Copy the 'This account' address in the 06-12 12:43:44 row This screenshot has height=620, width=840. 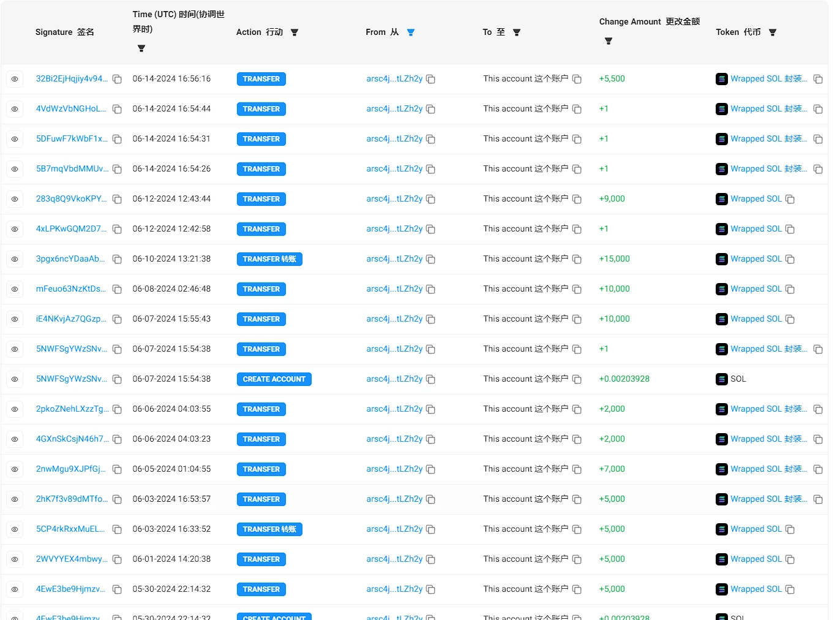click(x=576, y=199)
